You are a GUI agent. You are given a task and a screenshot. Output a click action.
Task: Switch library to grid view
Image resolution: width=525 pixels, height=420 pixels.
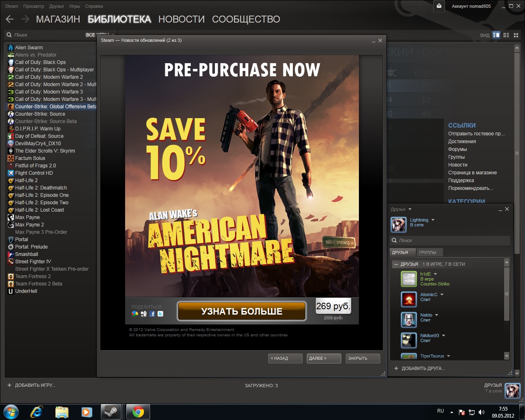pyautogui.click(x=516, y=35)
